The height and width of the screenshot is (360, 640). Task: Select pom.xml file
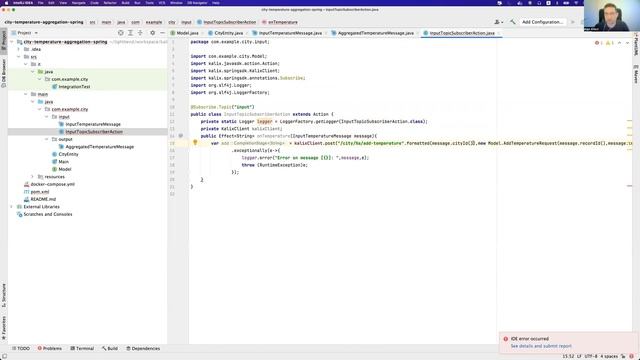pyautogui.click(x=40, y=192)
